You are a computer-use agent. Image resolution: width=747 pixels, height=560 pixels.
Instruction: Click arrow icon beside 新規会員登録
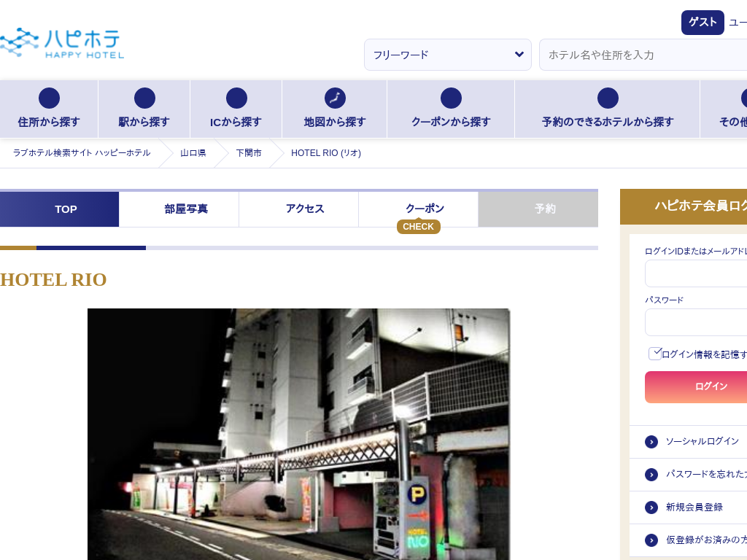tap(651, 507)
